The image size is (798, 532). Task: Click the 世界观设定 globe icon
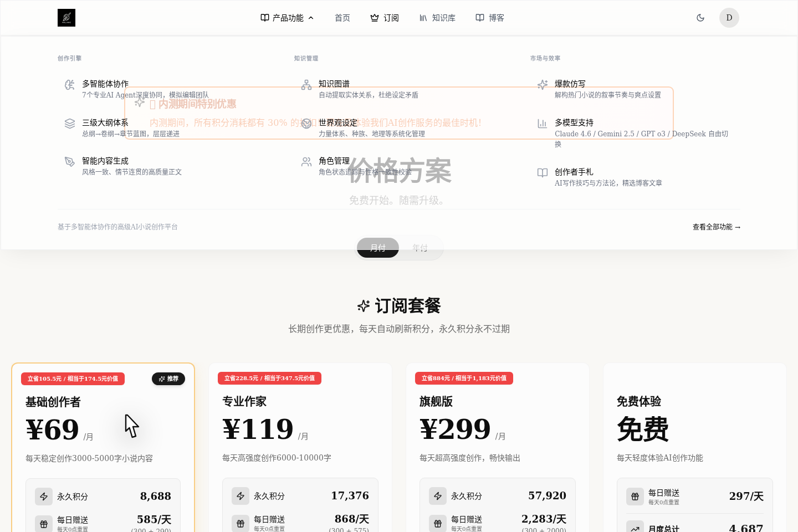pyautogui.click(x=306, y=123)
